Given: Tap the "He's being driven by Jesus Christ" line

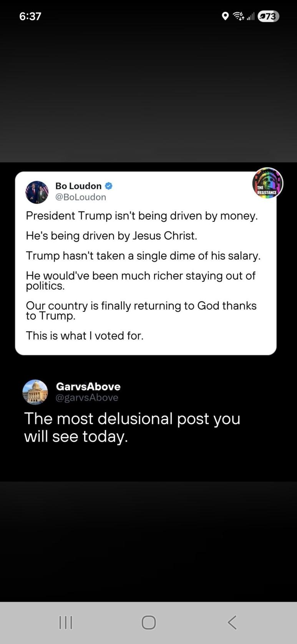Looking at the screenshot, I should 111,236.
